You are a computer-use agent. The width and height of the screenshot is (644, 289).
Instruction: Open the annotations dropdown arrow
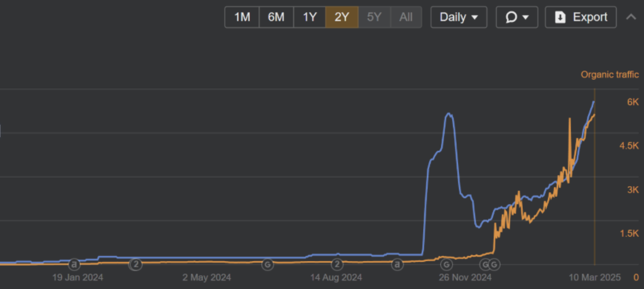(525, 17)
